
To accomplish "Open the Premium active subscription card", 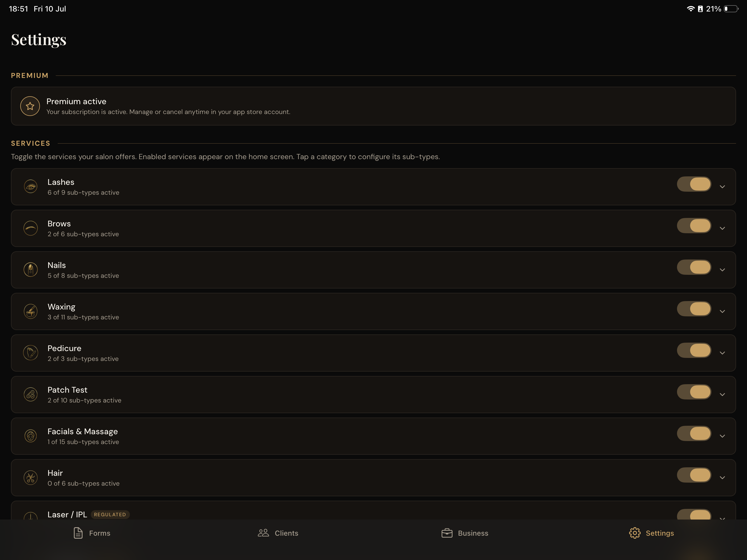I will click(x=373, y=106).
